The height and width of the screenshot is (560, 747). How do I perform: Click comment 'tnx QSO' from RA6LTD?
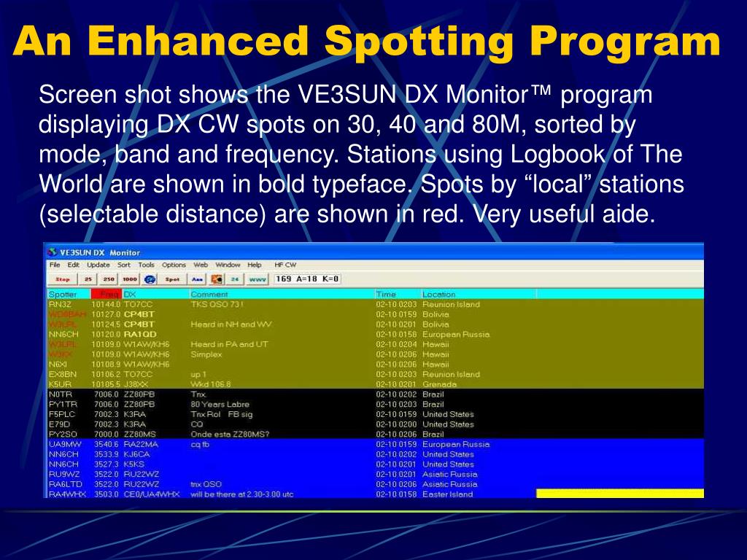(x=206, y=484)
